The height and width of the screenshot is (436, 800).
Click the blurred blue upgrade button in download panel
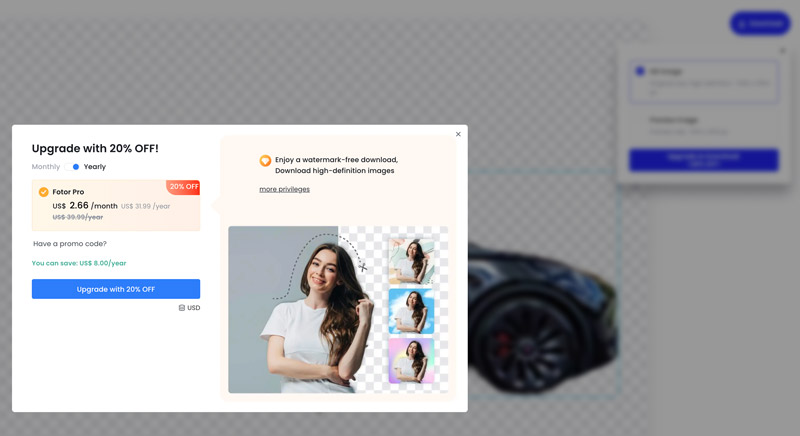(x=704, y=160)
